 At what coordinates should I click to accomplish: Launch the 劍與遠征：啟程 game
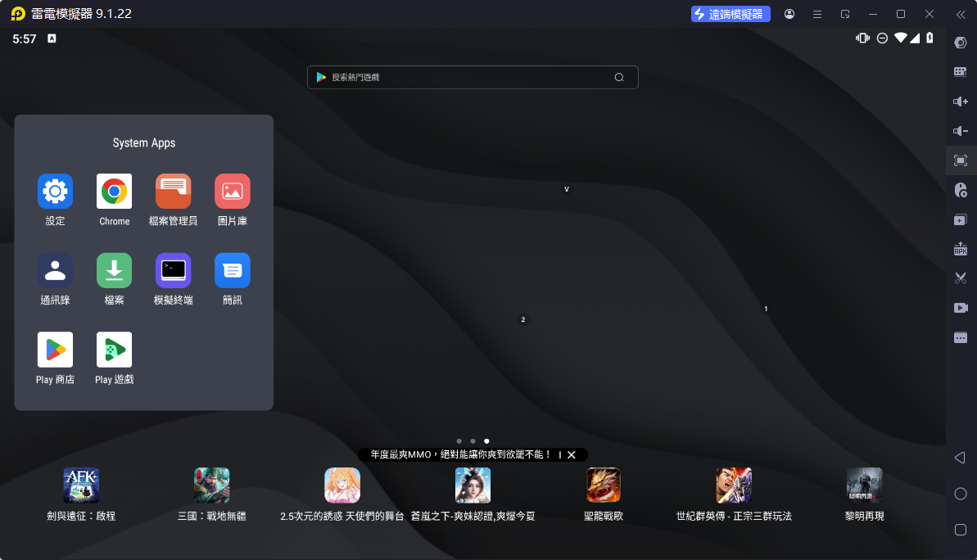click(81, 485)
